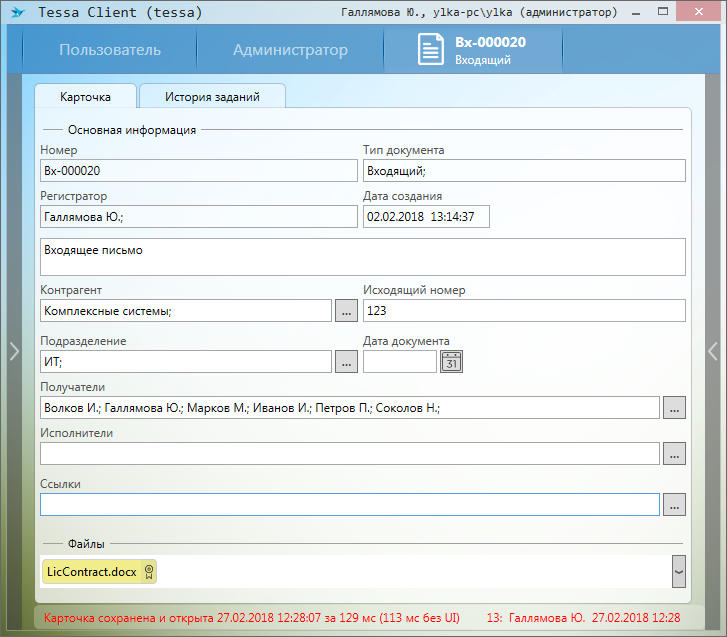Expand the right side panel arrow
This screenshot has width=727, height=637.
click(x=712, y=350)
